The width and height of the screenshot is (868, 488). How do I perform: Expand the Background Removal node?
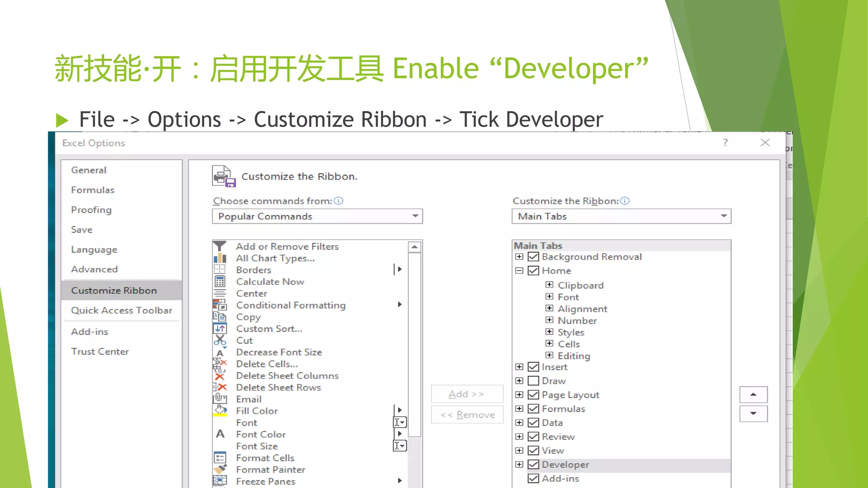coord(519,257)
